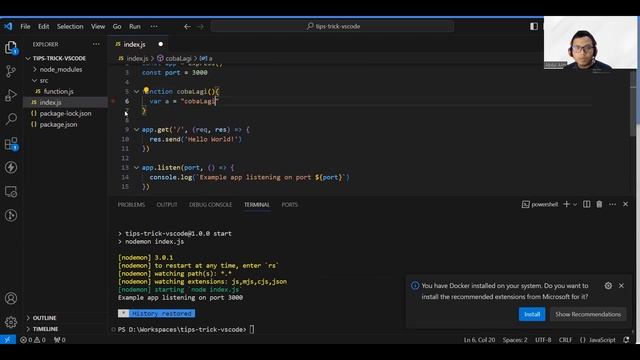Click Install in Docker notification

(x=532, y=314)
